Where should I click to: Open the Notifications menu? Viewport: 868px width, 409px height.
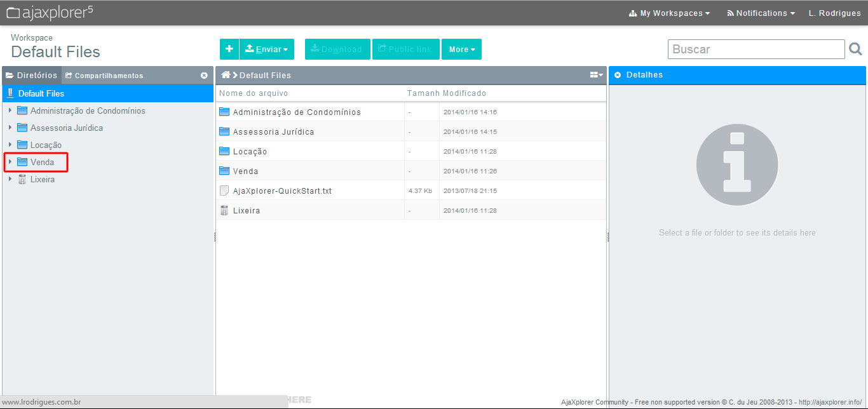coord(761,13)
